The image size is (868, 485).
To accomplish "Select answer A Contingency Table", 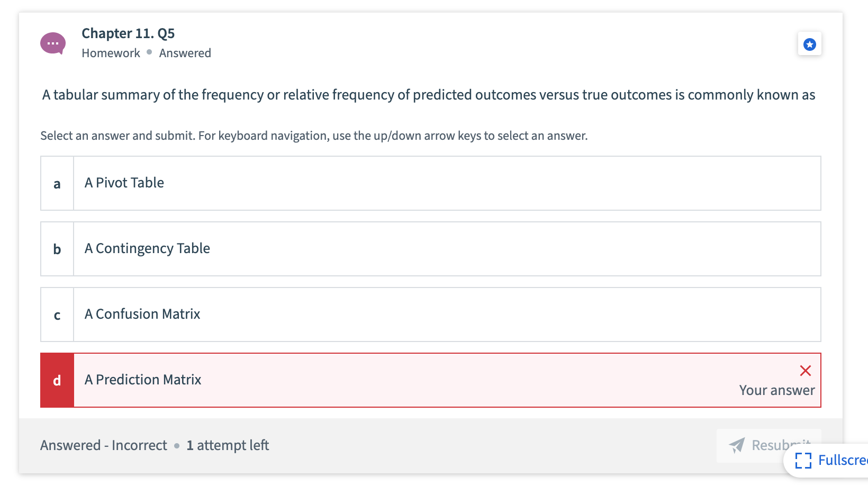I will (x=431, y=249).
